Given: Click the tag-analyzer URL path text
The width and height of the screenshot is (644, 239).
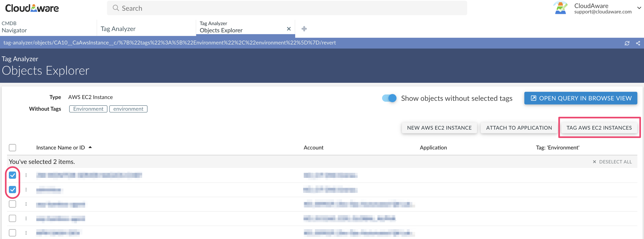Looking at the screenshot, I should click(169, 43).
